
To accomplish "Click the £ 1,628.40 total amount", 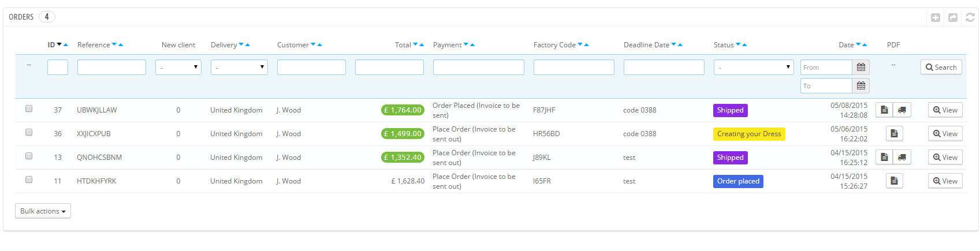I will point(408,181).
